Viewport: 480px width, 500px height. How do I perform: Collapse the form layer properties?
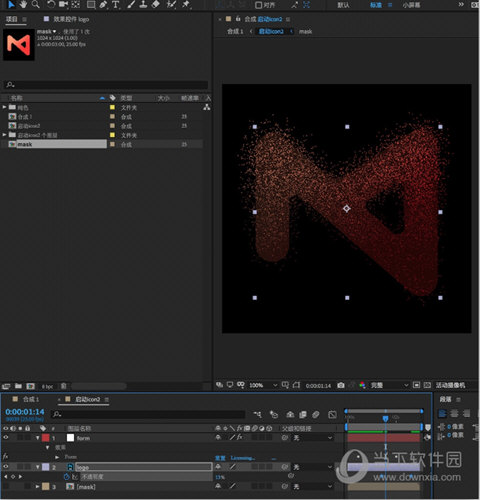[x=38, y=438]
